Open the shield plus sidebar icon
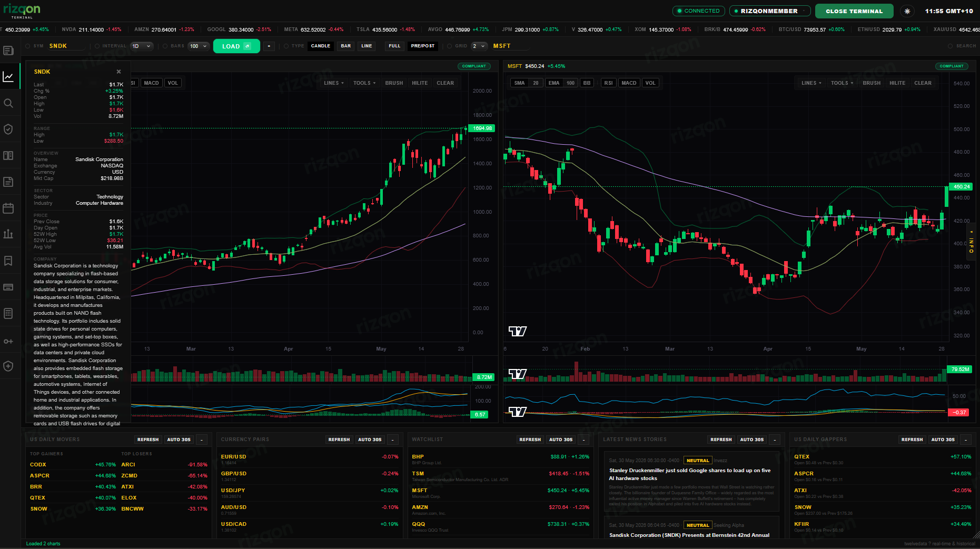 pos(8,366)
